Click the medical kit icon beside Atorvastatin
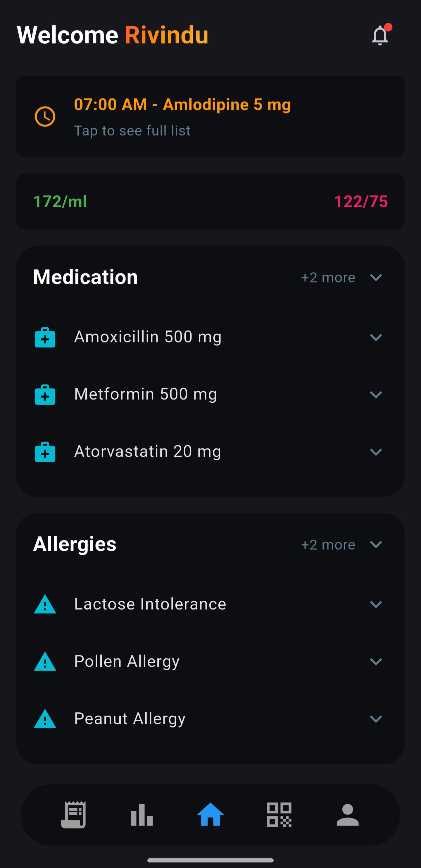The image size is (421, 868). coord(45,452)
